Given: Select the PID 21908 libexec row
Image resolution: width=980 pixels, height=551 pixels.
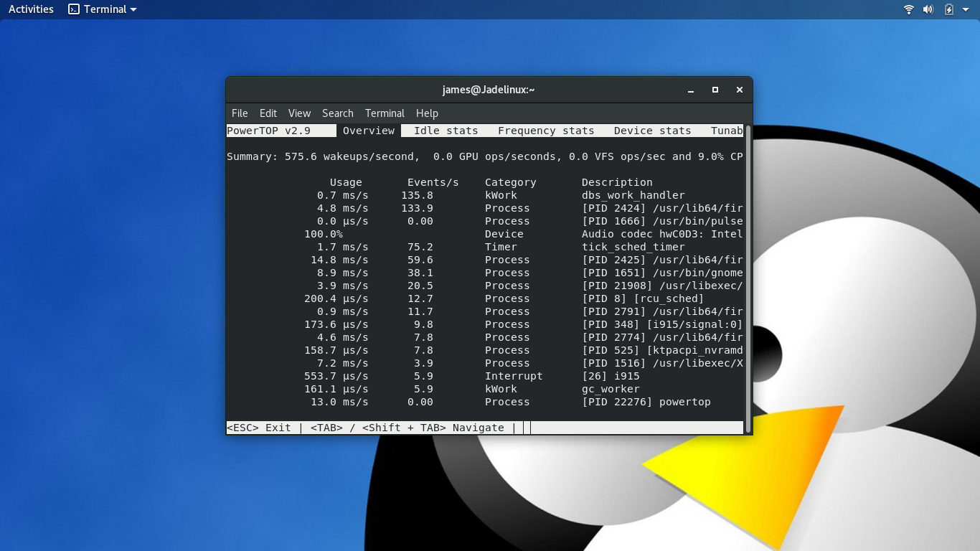Looking at the screenshot, I should click(x=485, y=286).
